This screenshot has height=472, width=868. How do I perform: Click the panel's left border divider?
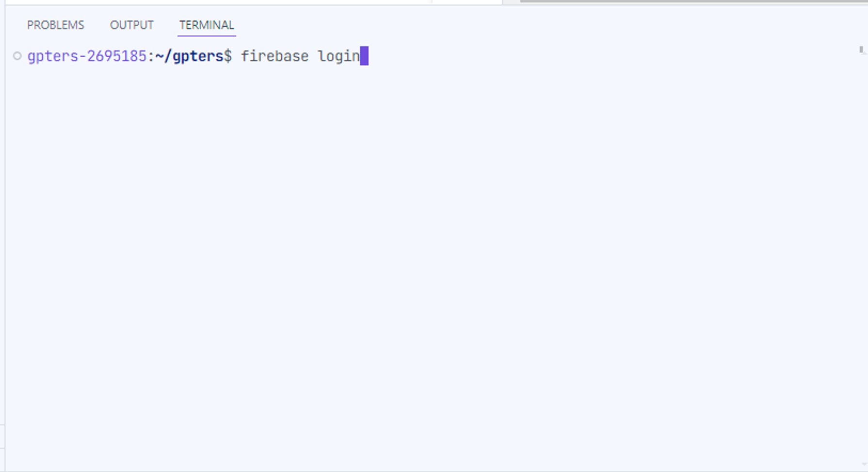coord(5,238)
